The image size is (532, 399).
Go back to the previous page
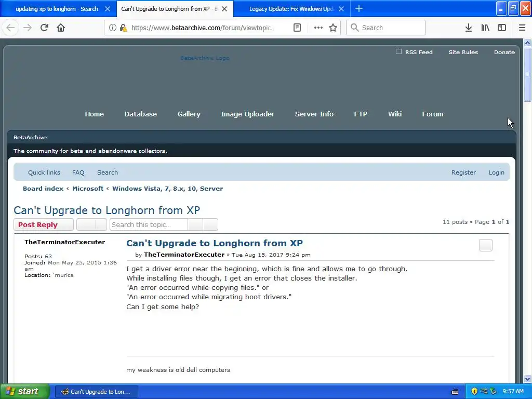point(10,28)
